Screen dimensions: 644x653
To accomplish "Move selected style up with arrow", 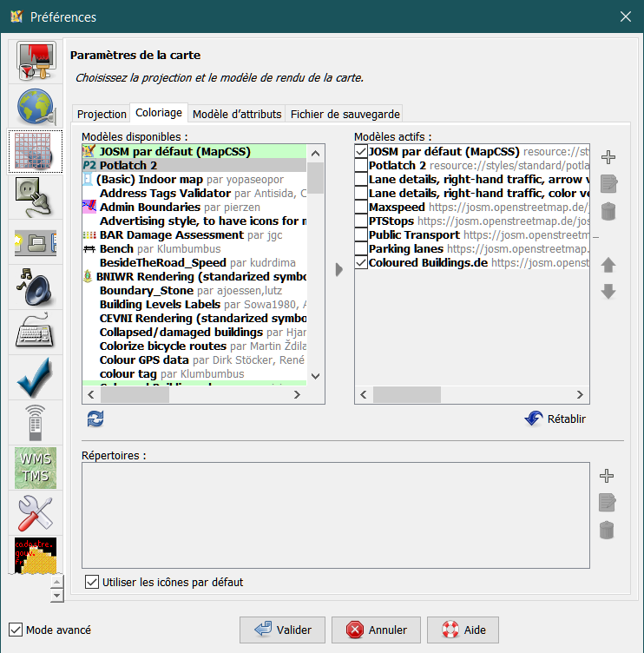I will pos(608,265).
